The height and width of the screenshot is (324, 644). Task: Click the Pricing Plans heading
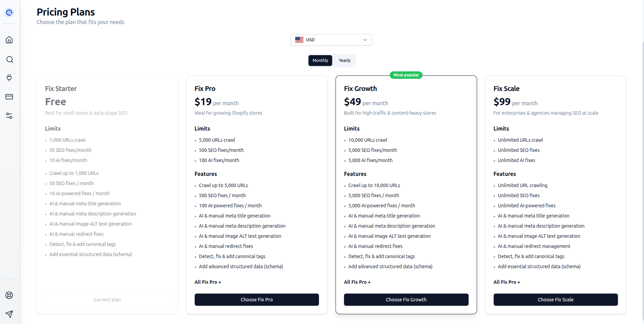[x=65, y=12]
